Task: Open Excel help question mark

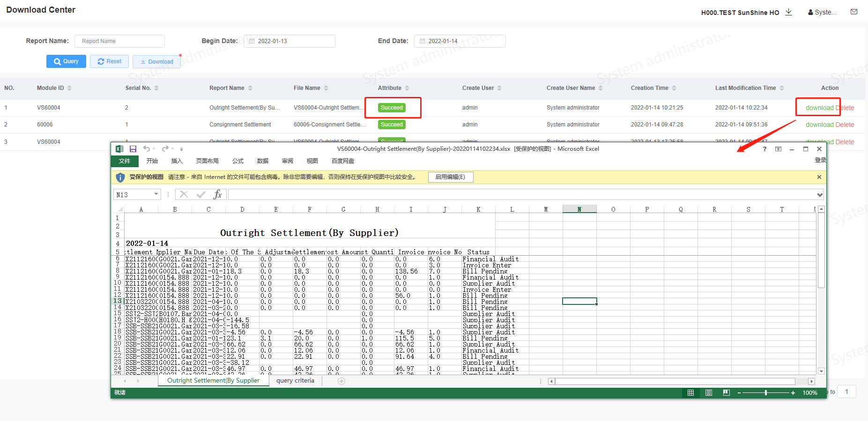Action: coord(764,149)
